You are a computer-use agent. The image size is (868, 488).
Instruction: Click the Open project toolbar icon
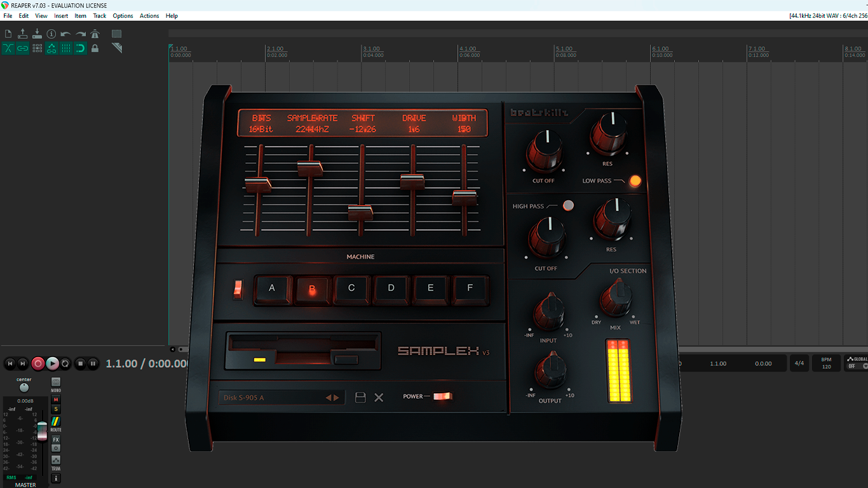pyautogui.click(x=23, y=34)
